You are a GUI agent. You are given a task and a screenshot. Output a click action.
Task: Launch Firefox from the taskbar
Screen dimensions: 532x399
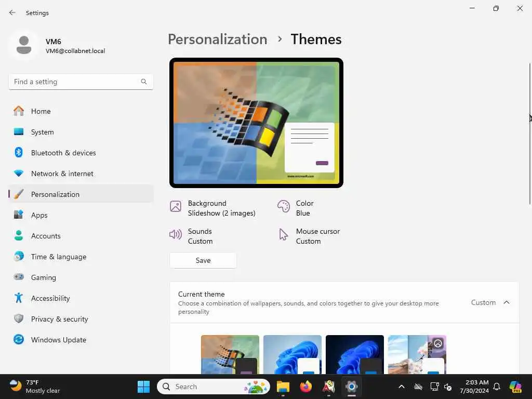[x=305, y=387]
